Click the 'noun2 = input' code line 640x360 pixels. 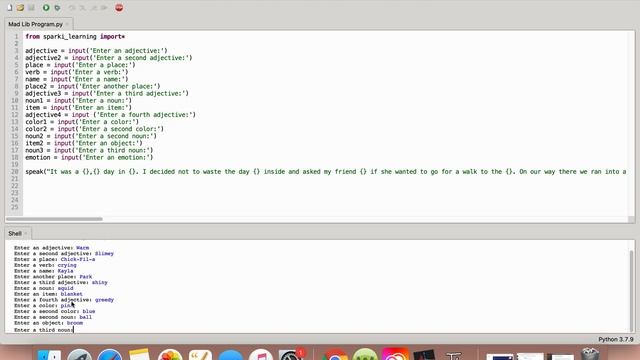(x=91, y=136)
